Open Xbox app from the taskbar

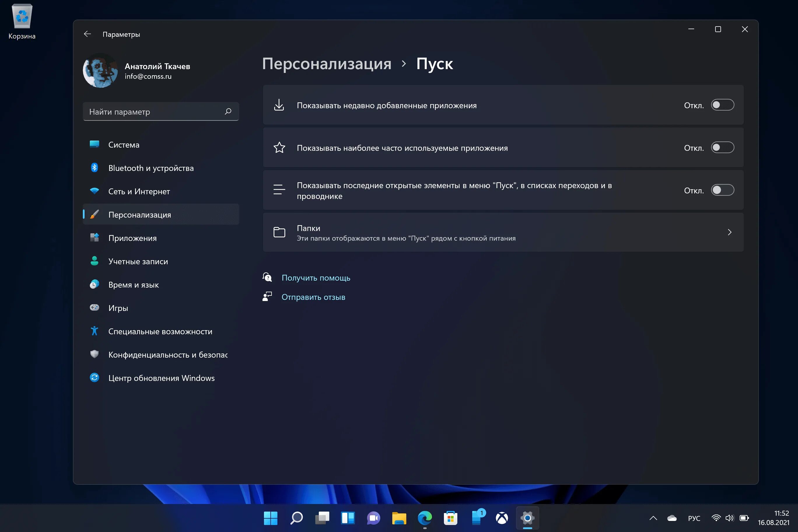point(502,518)
